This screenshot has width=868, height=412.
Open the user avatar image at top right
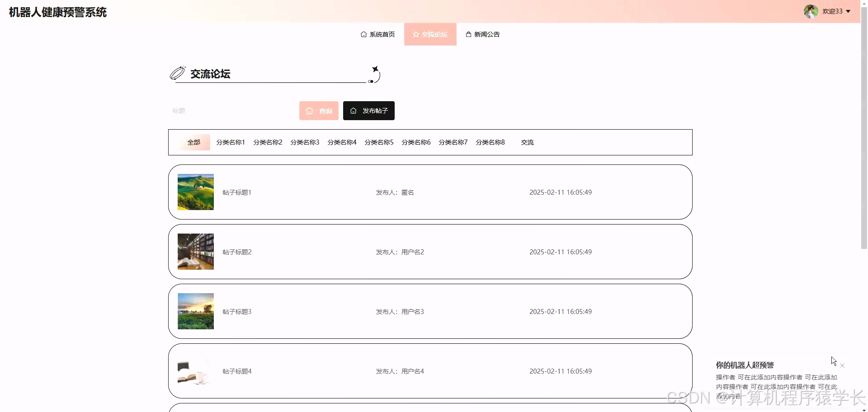pos(811,11)
